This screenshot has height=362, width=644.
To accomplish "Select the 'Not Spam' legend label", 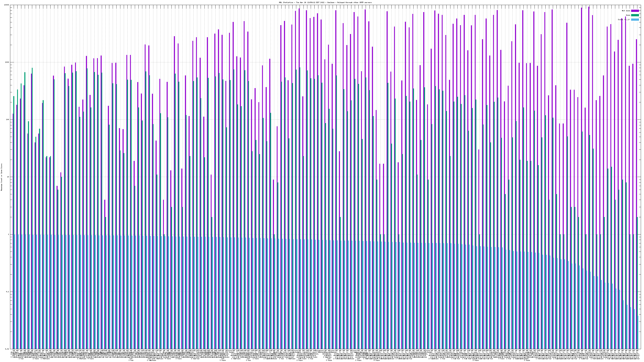I will [x=626, y=11].
